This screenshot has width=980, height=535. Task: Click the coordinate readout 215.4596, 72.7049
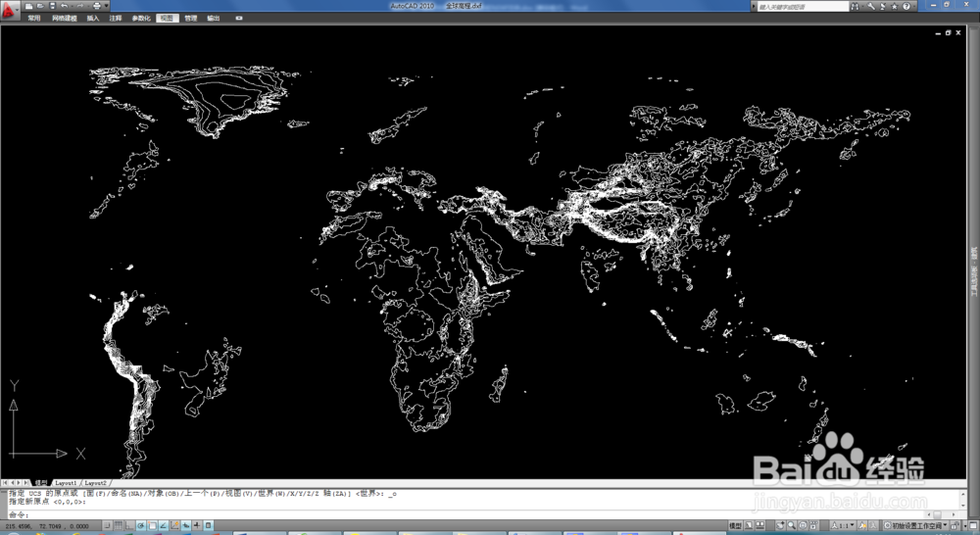[x=47, y=526]
